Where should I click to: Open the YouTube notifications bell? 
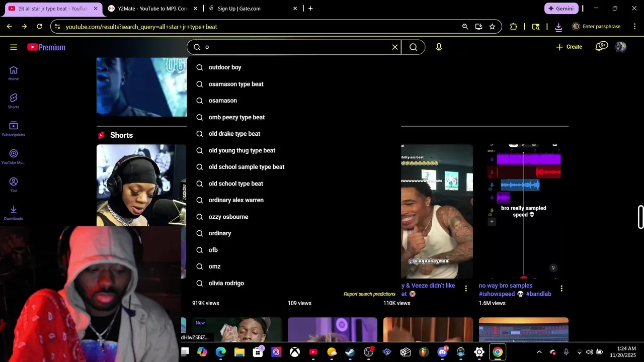(601, 47)
